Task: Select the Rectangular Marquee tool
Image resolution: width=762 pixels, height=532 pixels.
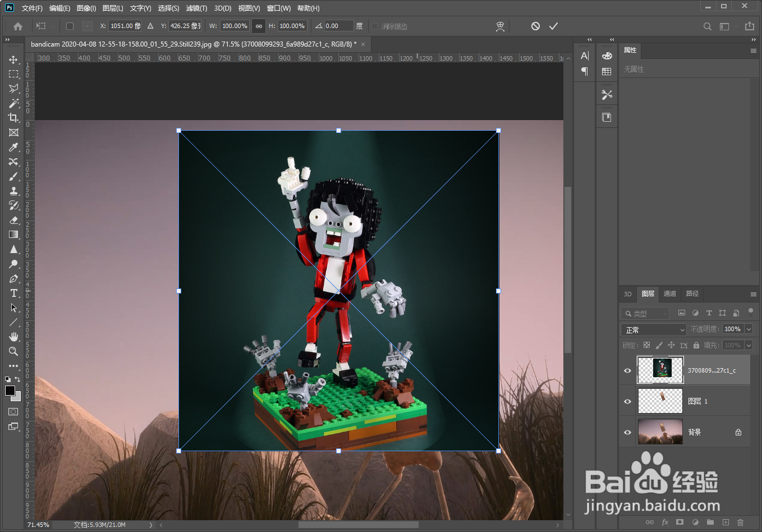Action: 13,74
